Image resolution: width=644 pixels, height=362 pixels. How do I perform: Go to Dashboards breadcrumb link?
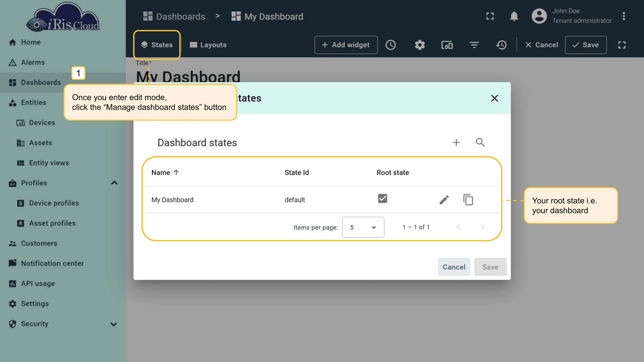click(x=174, y=16)
